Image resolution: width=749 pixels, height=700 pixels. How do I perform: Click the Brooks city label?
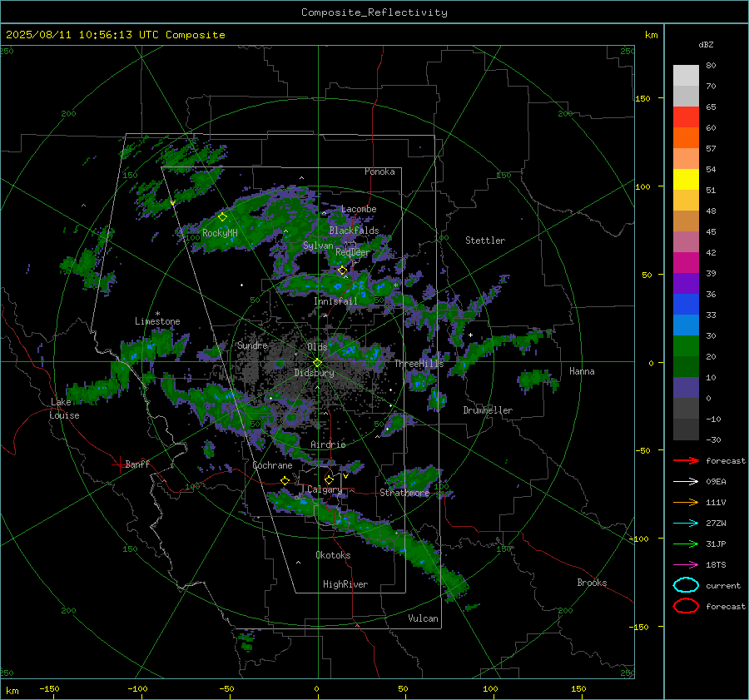[x=592, y=583]
